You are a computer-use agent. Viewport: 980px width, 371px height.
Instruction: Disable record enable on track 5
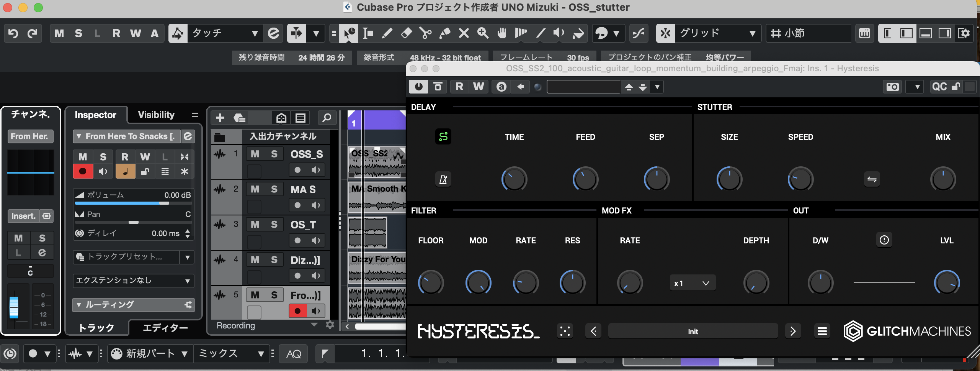[x=298, y=311]
